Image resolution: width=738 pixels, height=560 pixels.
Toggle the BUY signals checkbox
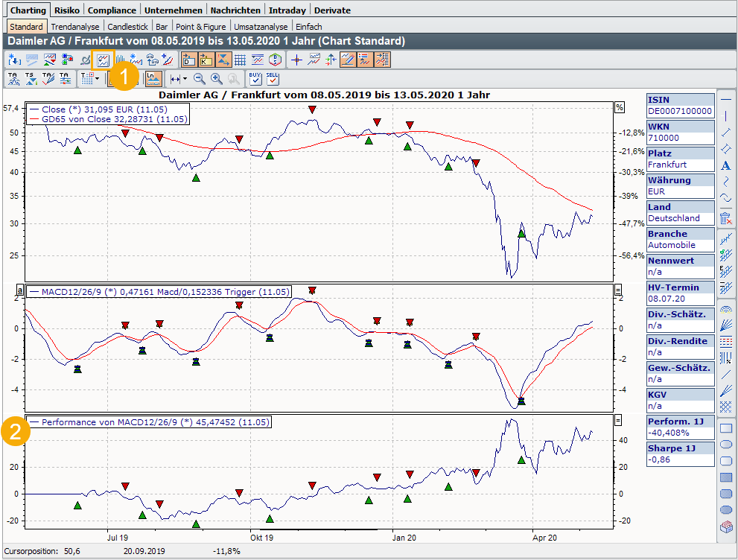tap(255, 78)
